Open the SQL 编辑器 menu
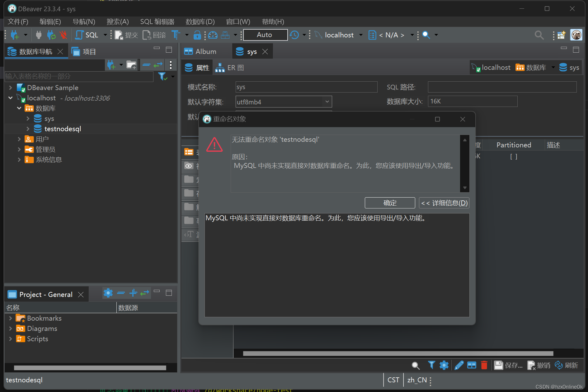This screenshot has width=588, height=392. click(x=157, y=22)
